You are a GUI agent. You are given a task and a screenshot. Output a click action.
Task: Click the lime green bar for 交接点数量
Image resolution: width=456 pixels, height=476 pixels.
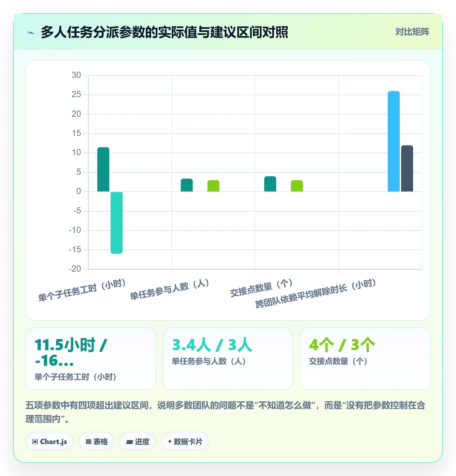(x=297, y=186)
